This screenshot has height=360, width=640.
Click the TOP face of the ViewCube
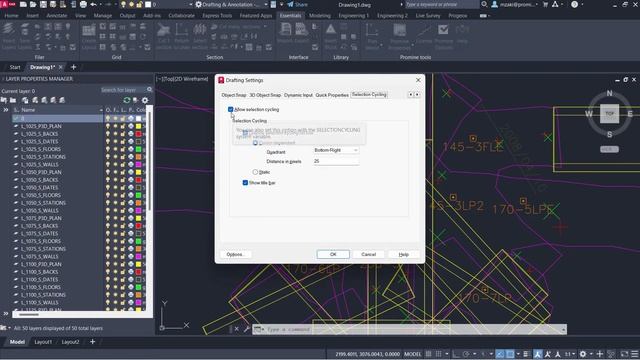click(x=609, y=114)
